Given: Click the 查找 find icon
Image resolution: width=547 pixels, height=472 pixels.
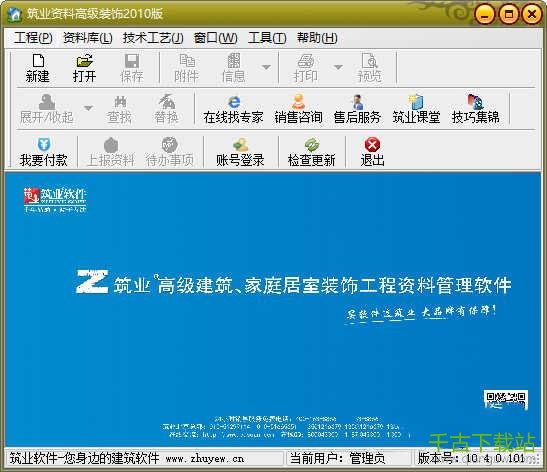Looking at the screenshot, I should (x=119, y=109).
